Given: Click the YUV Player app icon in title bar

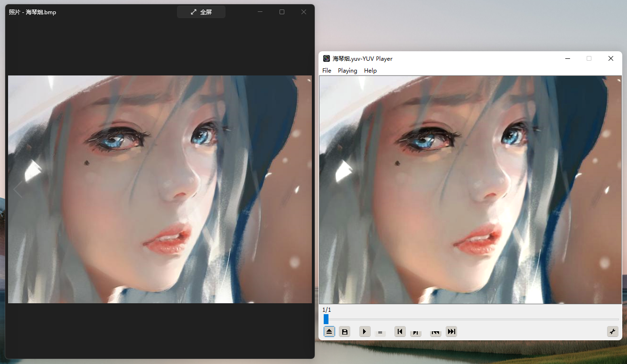Looking at the screenshot, I should click(x=327, y=58).
